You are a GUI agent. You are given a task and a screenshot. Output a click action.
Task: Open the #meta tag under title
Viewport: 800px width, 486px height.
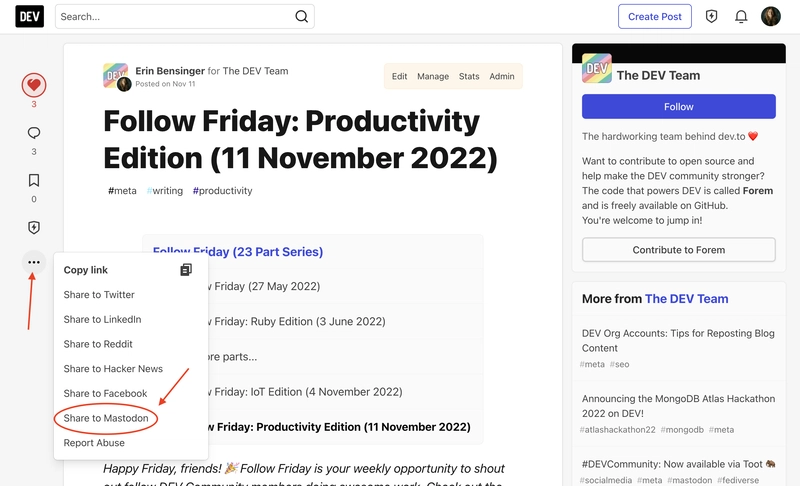pos(122,191)
